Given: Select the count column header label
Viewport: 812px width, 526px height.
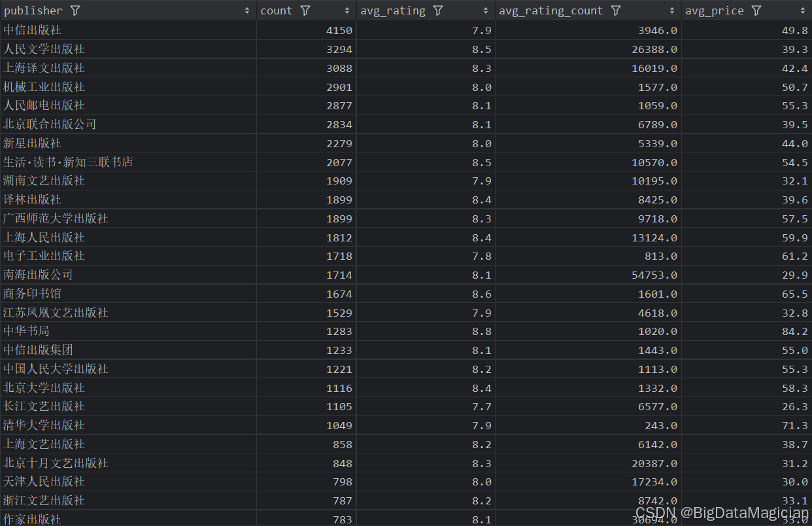Looking at the screenshot, I should (x=277, y=10).
